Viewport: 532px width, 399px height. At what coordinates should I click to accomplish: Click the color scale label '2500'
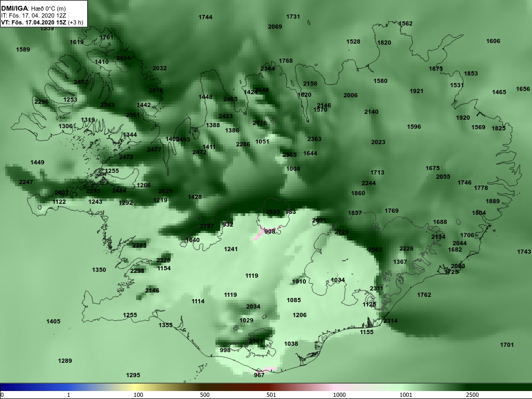(472, 395)
